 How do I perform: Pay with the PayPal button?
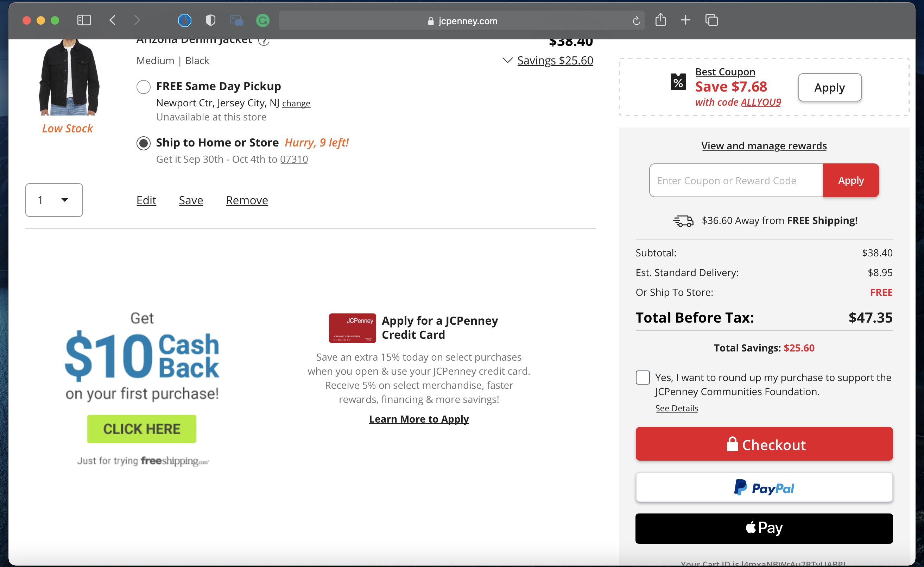(x=764, y=487)
